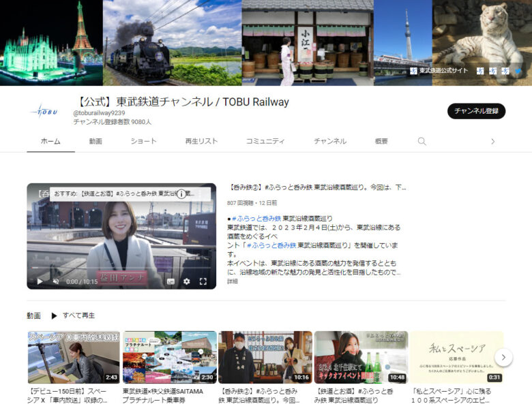Click the @toburailway9239 handle

[x=99, y=113]
